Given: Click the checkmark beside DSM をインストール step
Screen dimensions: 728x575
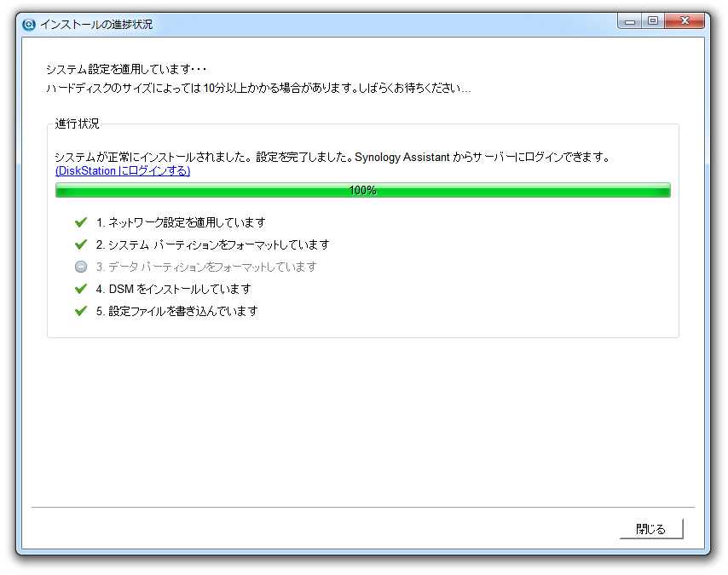Looking at the screenshot, I should pyautogui.click(x=81, y=289).
